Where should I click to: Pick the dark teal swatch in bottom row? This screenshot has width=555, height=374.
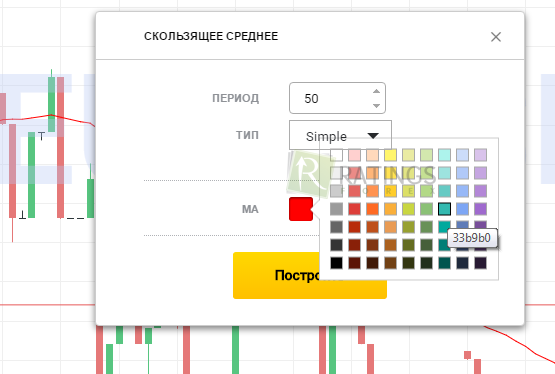[x=444, y=263]
